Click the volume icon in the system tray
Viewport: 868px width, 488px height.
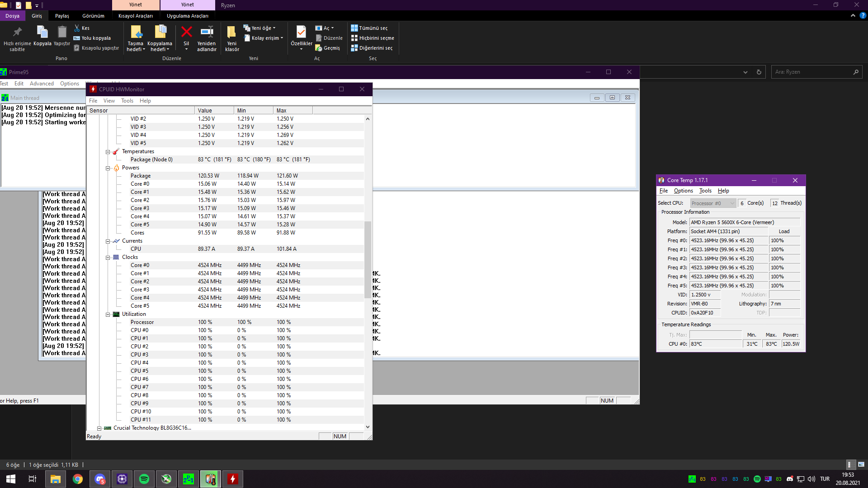click(x=811, y=479)
